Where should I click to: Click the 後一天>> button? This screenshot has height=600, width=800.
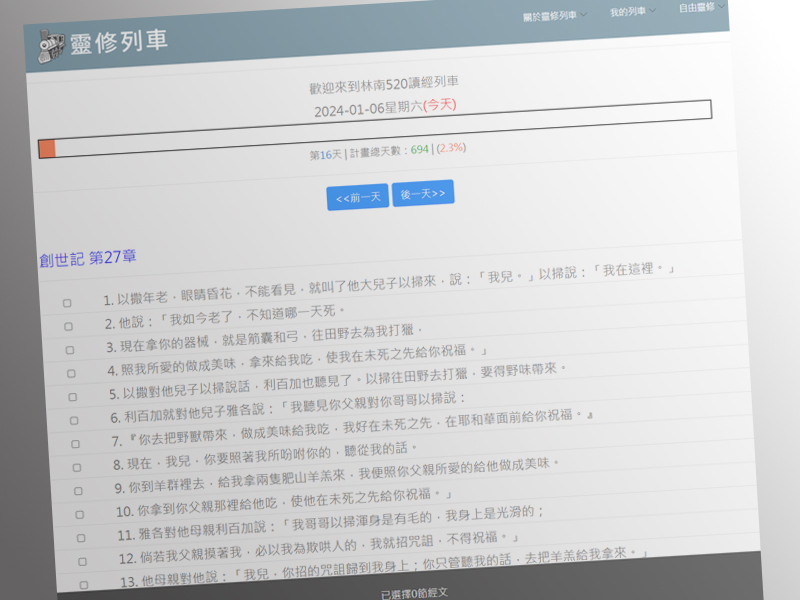click(x=421, y=193)
